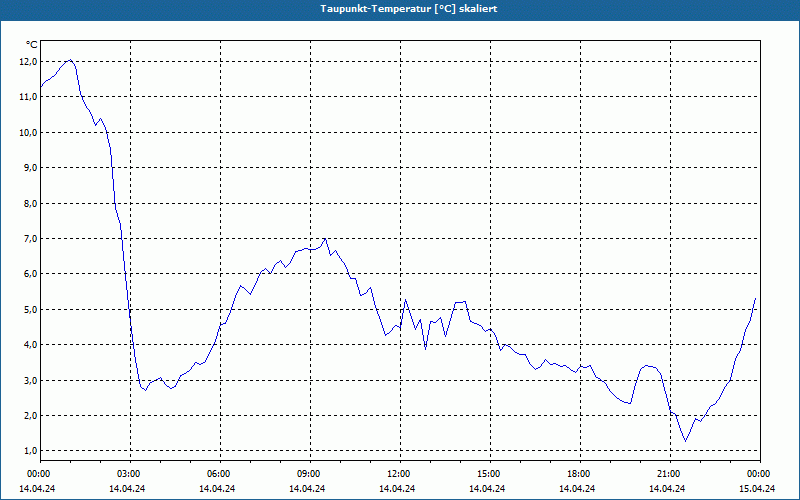This screenshot has width=800, height=500.
Task: Click the title "Taupunkt-Temperatur [°C] skaliert"
Action: coord(409,9)
